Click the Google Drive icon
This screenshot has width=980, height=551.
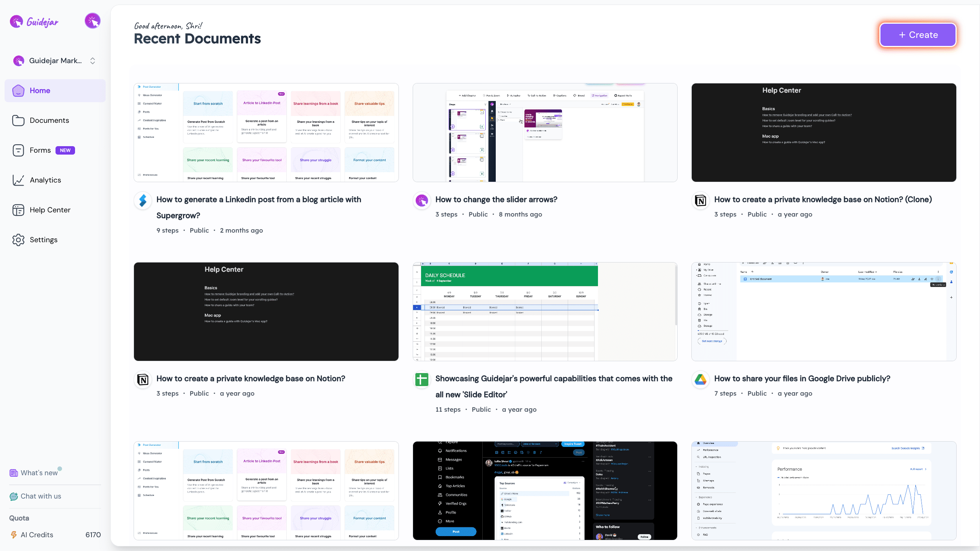[701, 379]
